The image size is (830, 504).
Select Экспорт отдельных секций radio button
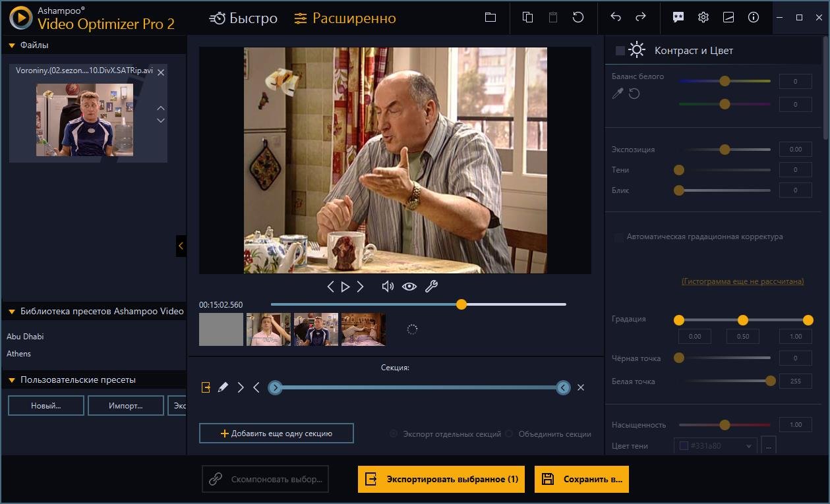tap(394, 434)
